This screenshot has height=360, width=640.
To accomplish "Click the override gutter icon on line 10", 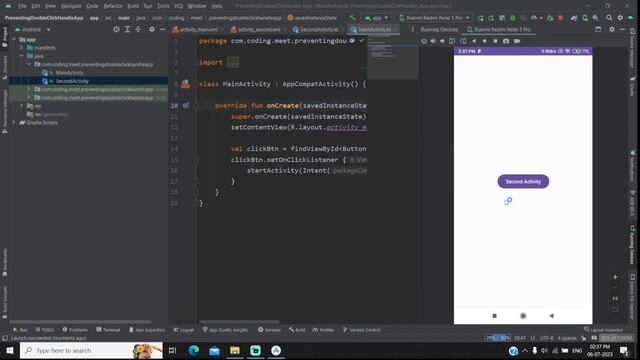I will pos(186,105).
